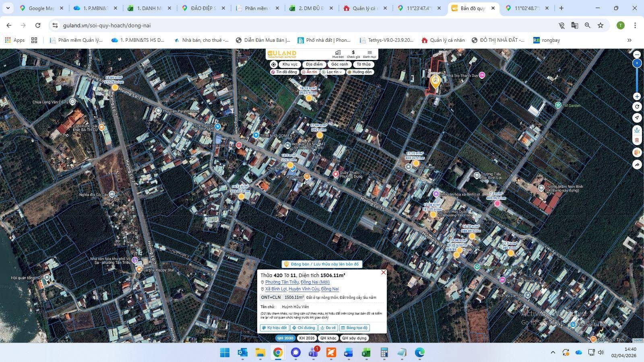Click the navigation arrow icon on map
Viewport: 644px width, 362px height.
click(637, 118)
